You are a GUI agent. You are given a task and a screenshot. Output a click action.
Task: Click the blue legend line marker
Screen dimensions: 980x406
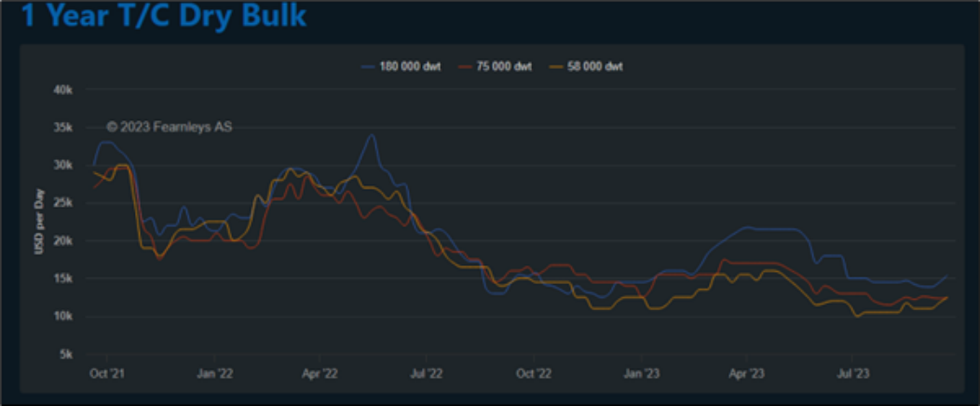tap(367, 67)
